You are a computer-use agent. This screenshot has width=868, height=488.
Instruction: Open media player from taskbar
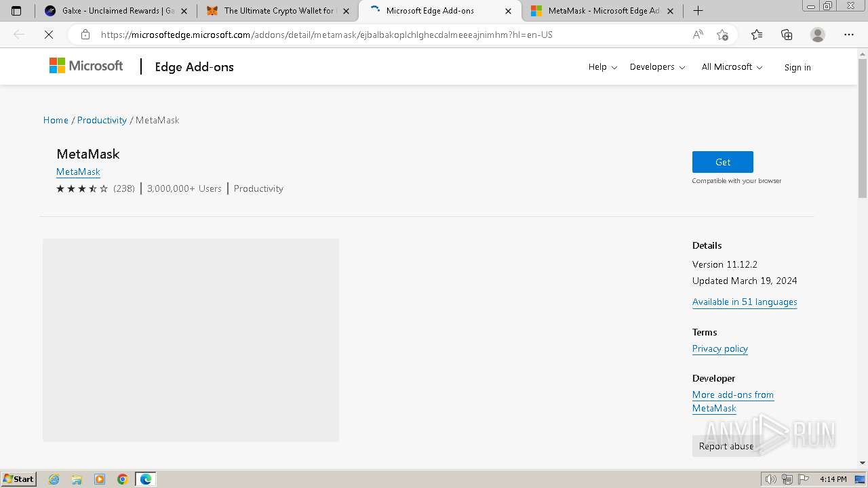pyautogui.click(x=100, y=479)
